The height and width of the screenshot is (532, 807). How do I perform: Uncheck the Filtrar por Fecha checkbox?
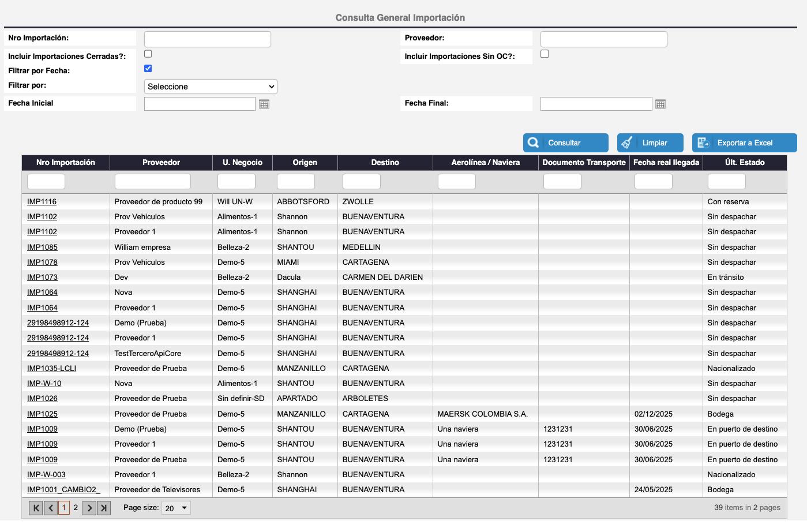click(148, 68)
